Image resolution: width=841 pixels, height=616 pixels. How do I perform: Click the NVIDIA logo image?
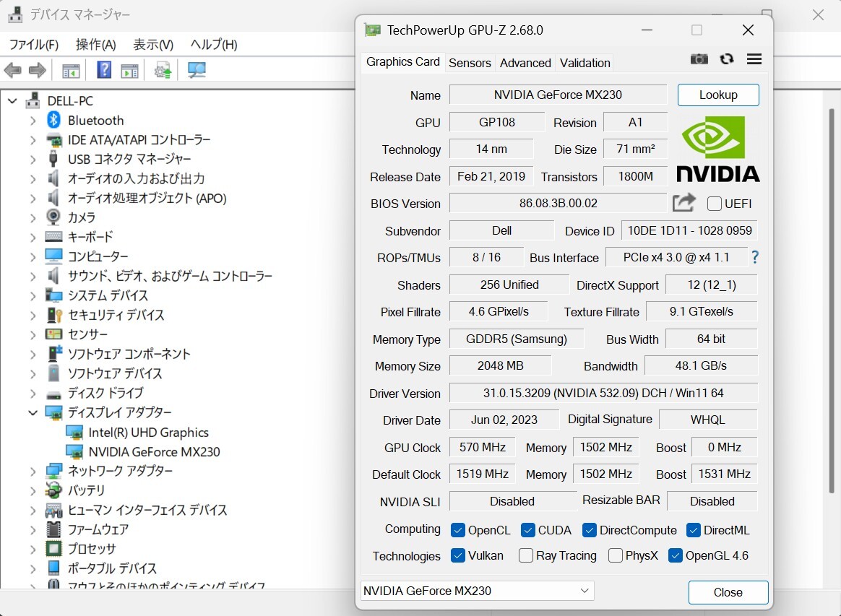717,149
